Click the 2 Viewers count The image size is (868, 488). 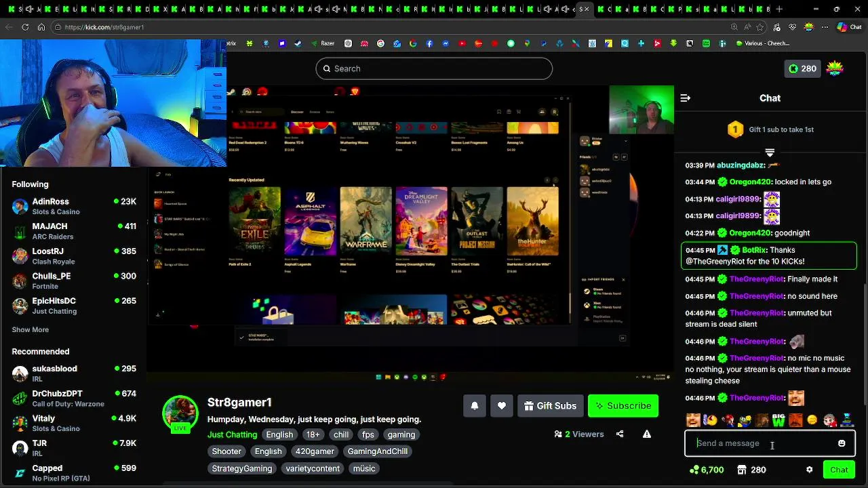point(578,434)
